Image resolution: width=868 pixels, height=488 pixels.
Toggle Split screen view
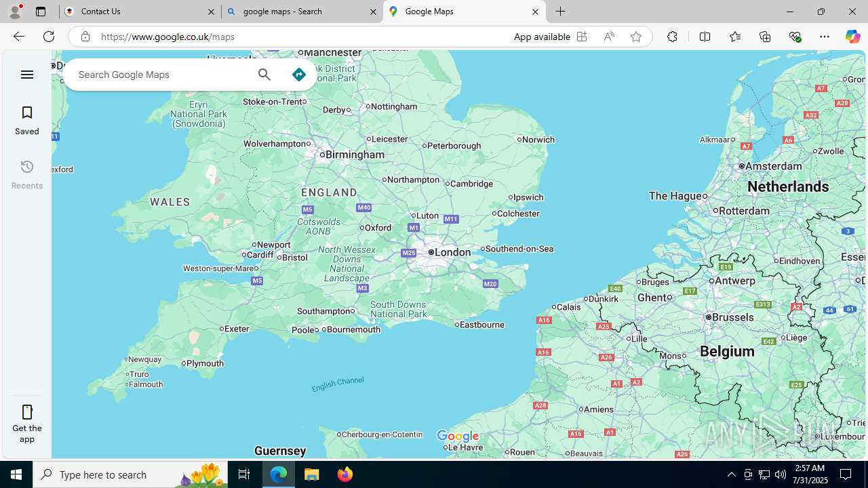705,37
